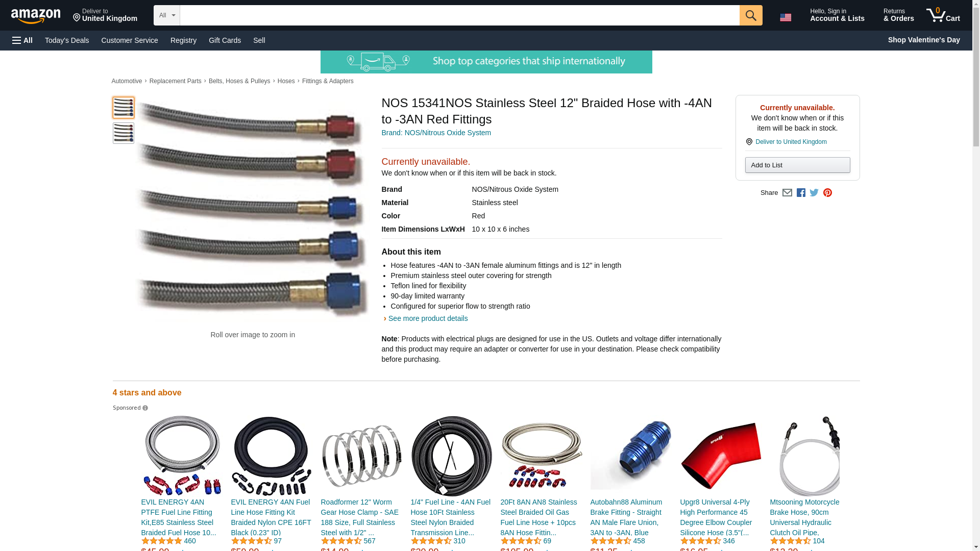Open Hello, Sign in Account & Lists

tap(837, 15)
